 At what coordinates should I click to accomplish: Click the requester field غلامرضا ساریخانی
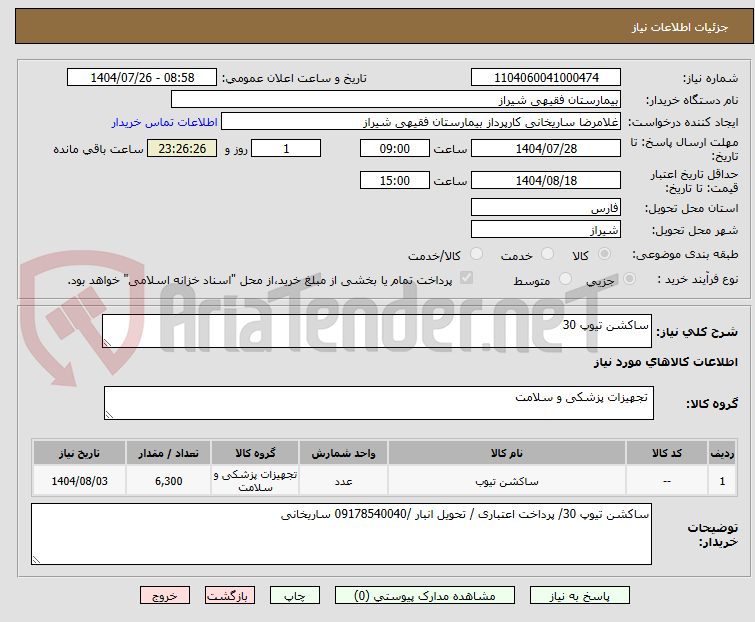click(x=421, y=121)
